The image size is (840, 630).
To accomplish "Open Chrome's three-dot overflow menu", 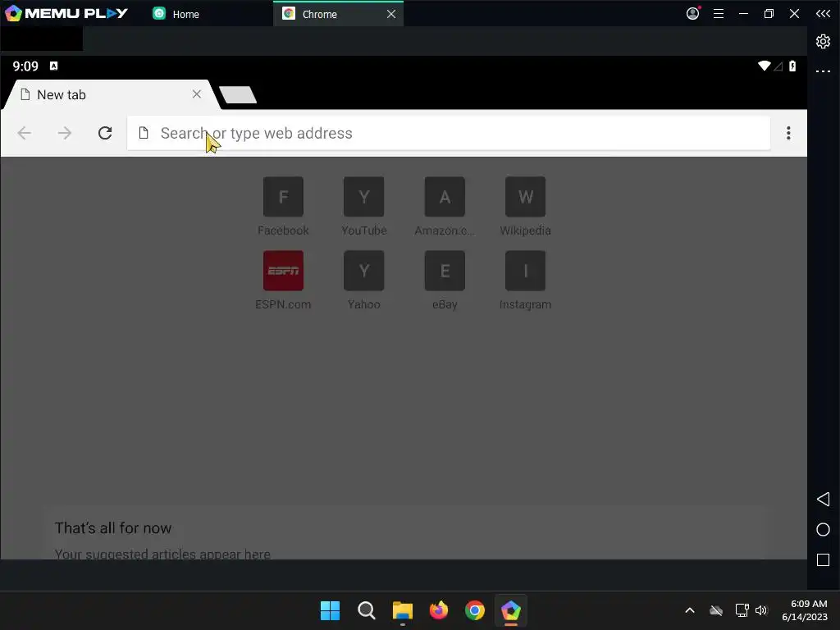I will [x=788, y=133].
